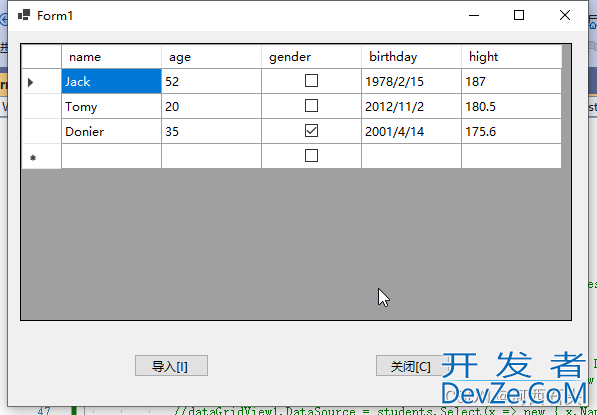This screenshot has width=597, height=415.
Task: Select birthday cell 2012/11/2
Action: [x=411, y=106]
